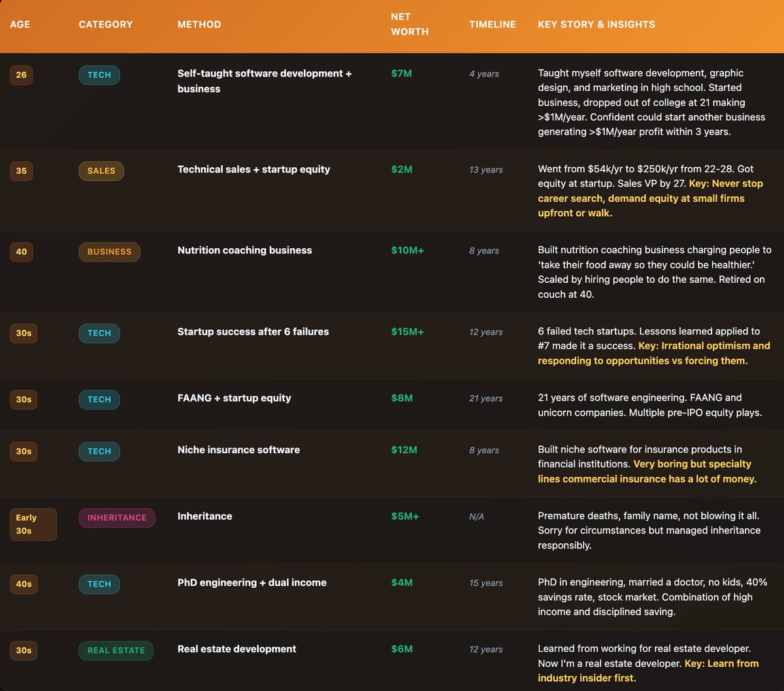Click TECH tag in the niche insurance row
The height and width of the screenshot is (691, 784).
tap(99, 451)
